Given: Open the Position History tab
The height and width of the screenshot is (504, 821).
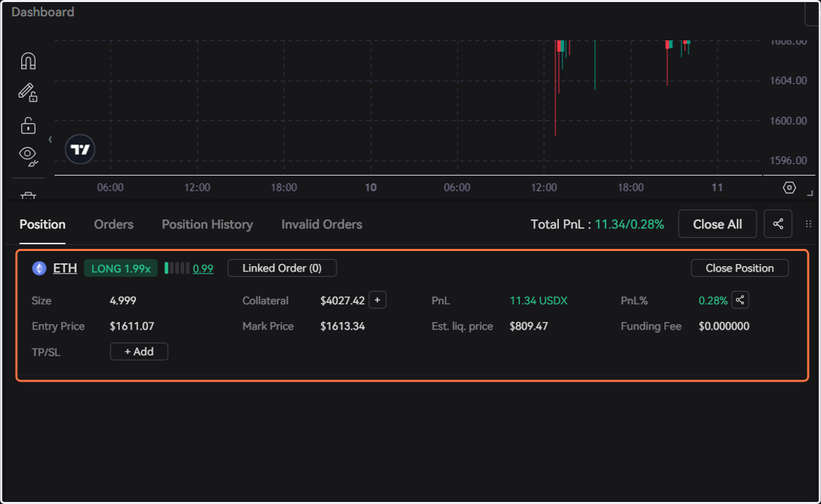Looking at the screenshot, I should coord(207,224).
